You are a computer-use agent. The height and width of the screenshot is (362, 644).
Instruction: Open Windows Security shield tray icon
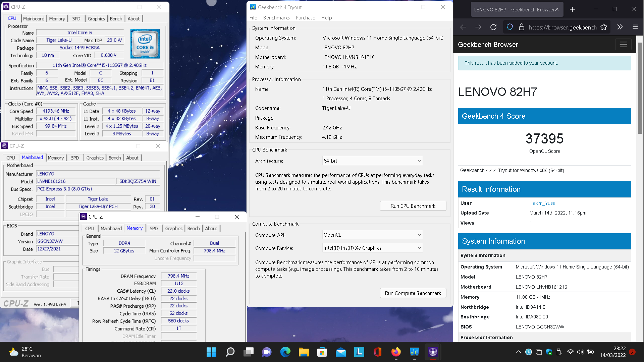(549, 352)
